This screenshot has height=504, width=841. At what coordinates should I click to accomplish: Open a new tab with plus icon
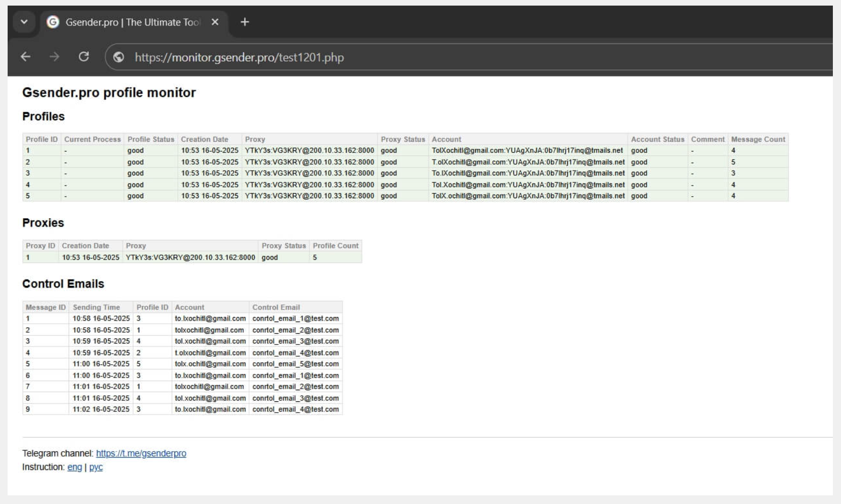coord(244,22)
